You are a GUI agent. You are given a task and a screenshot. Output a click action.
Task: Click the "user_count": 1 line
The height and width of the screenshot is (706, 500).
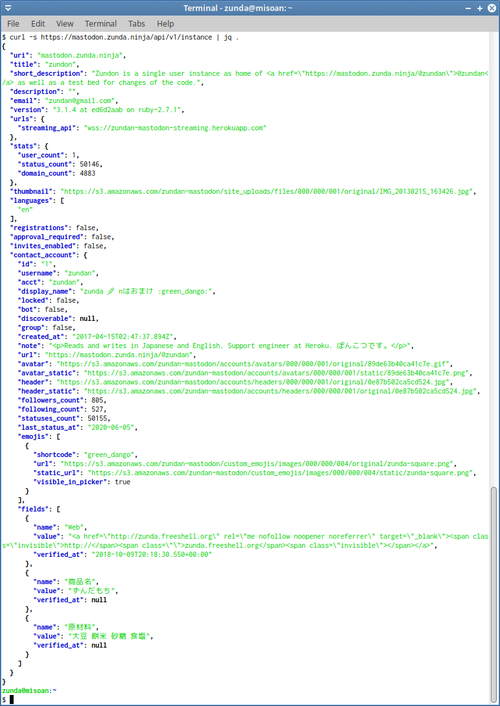(49, 155)
